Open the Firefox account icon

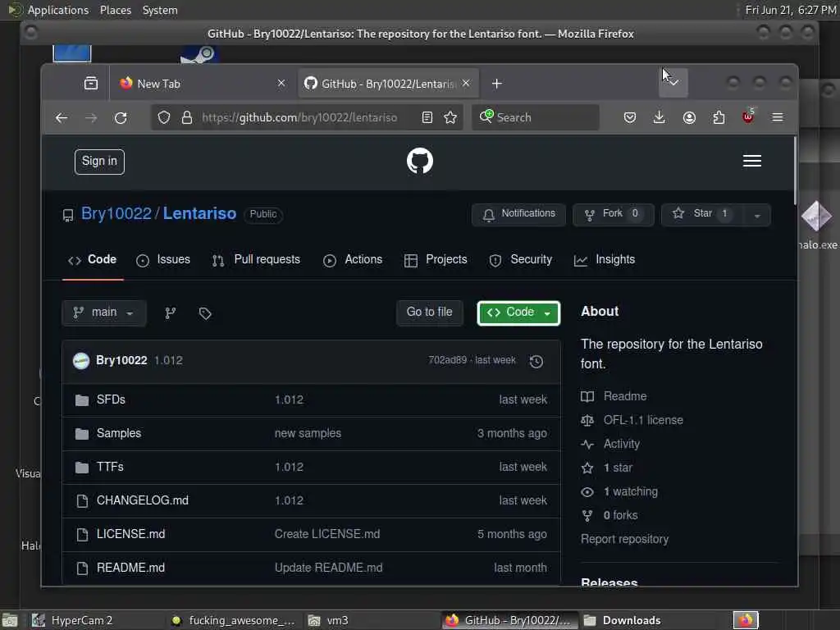[x=689, y=117]
